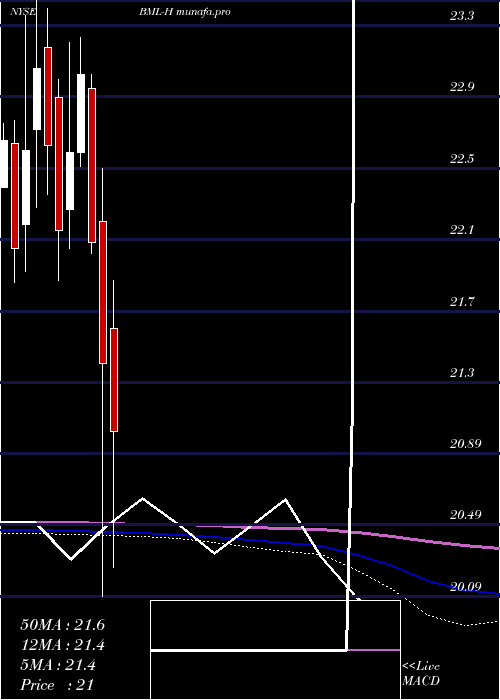The image size is (500, 700).
Task: Click the 5MA : 21.4 readout
Action: 58,665
